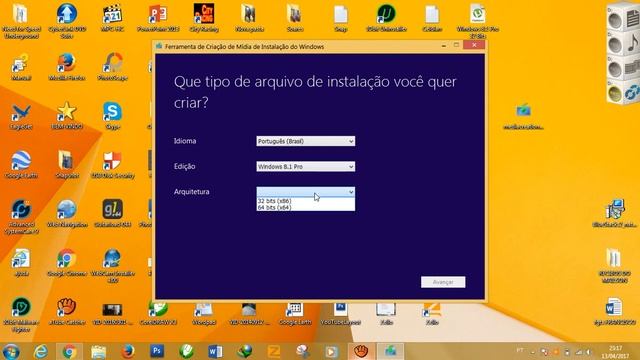Open File Explorer from the taskbar
Image resolution: width=640 pixels, height=360 pixels.
tap(98, 351)
